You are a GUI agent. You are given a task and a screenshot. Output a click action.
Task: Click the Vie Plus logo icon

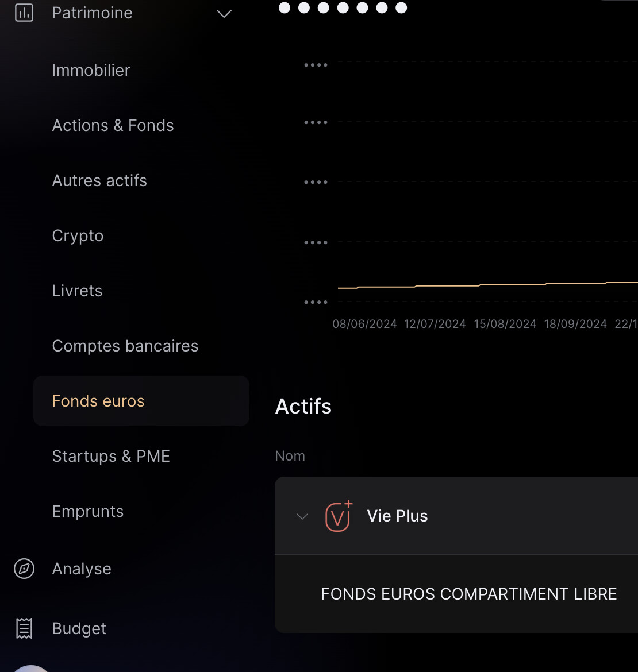click(x=338, y=516)
